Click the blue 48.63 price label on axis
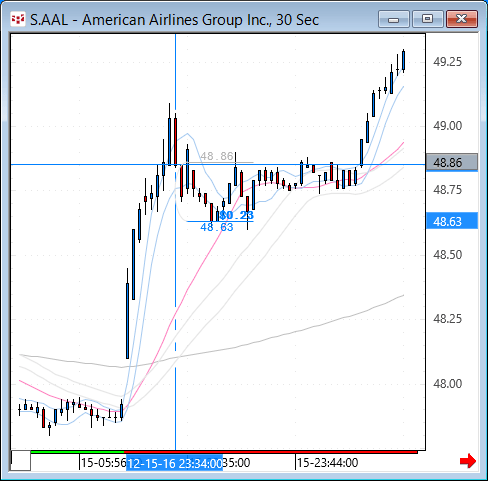The height and width of the screenshot is (481, 488). tap(452, 221)
